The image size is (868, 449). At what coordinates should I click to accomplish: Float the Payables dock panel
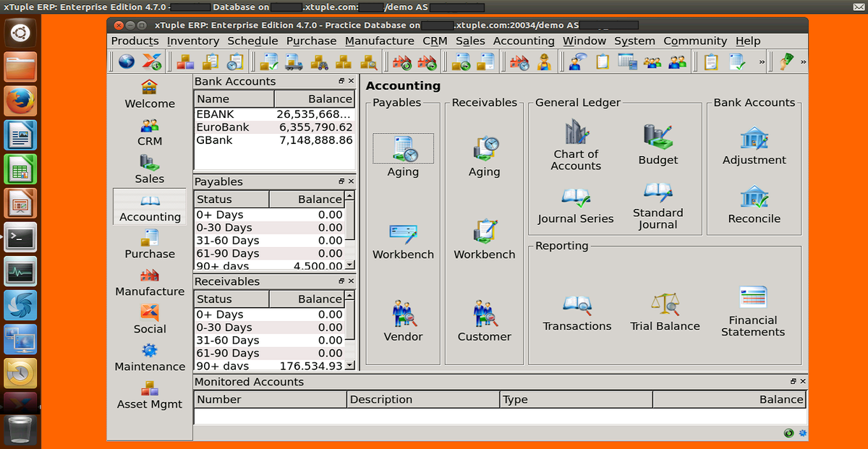coord(341,181)
